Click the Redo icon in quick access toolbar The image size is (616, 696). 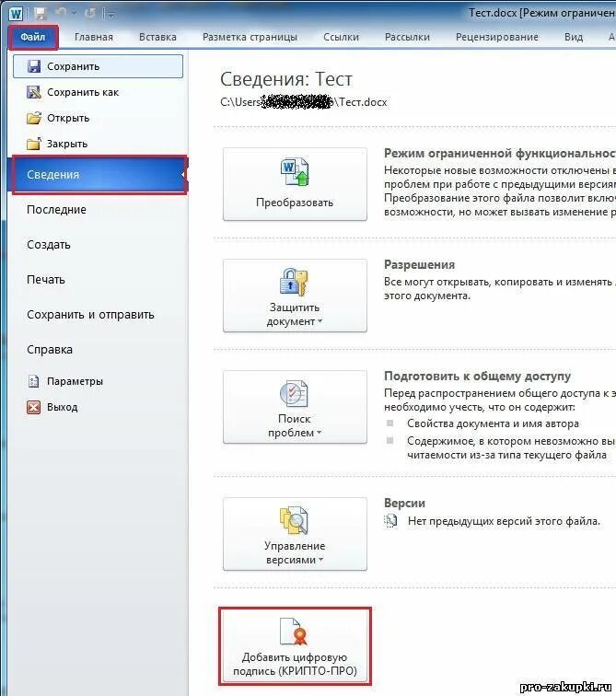click(x=89, y=14)
